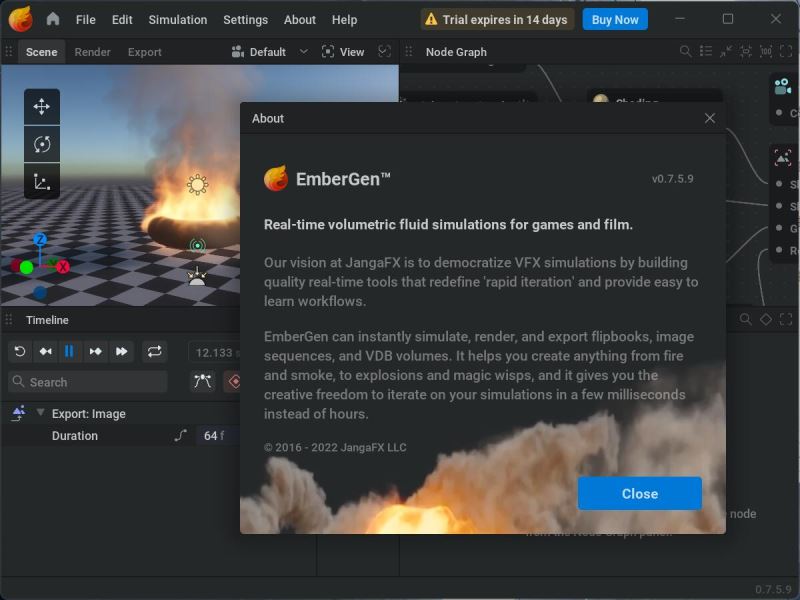Click the Node Graph panel drag handle
Viewport: 800px width, 600px height.
point(409,52)
